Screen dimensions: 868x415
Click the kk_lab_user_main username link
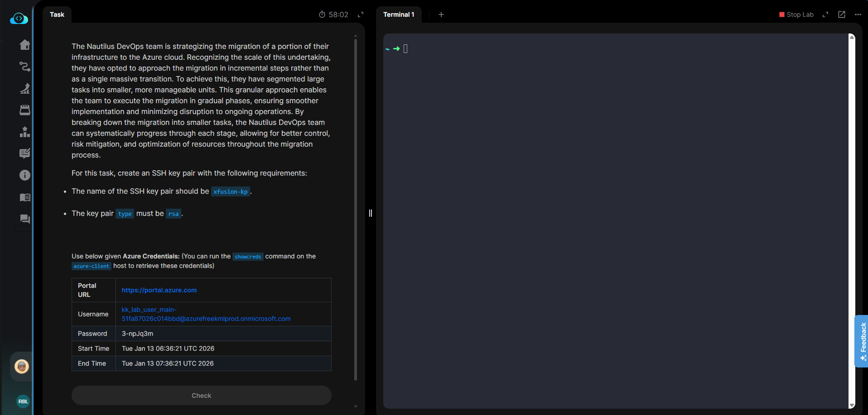(206, 314)
